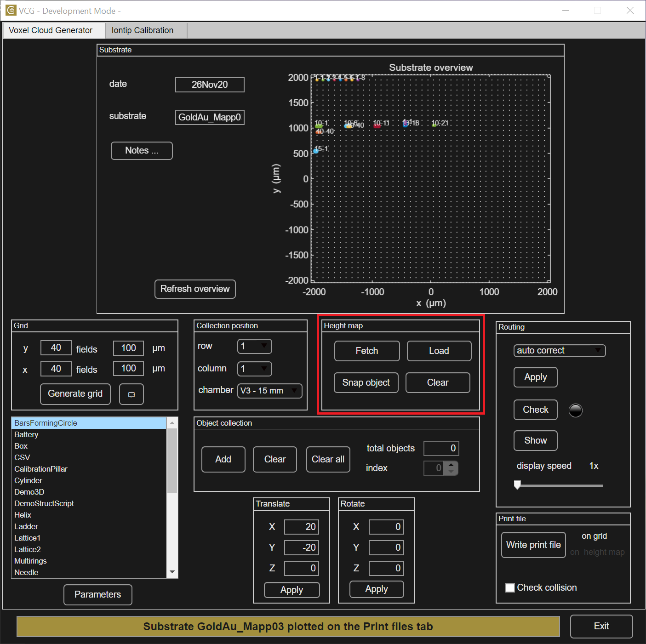
Task: Switch to the Iontip Calibration tab
Action: (143, 30)
